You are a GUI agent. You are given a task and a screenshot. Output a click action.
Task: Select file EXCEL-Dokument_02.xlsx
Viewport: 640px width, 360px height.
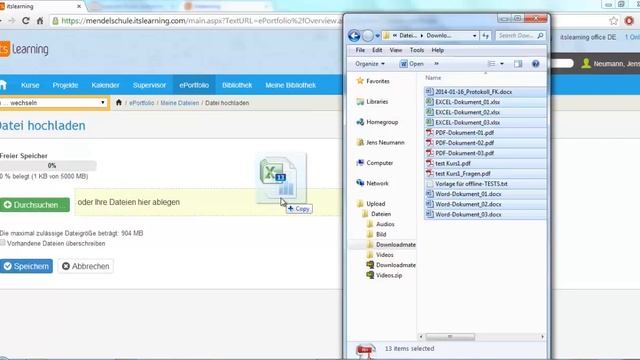(485, 112)
